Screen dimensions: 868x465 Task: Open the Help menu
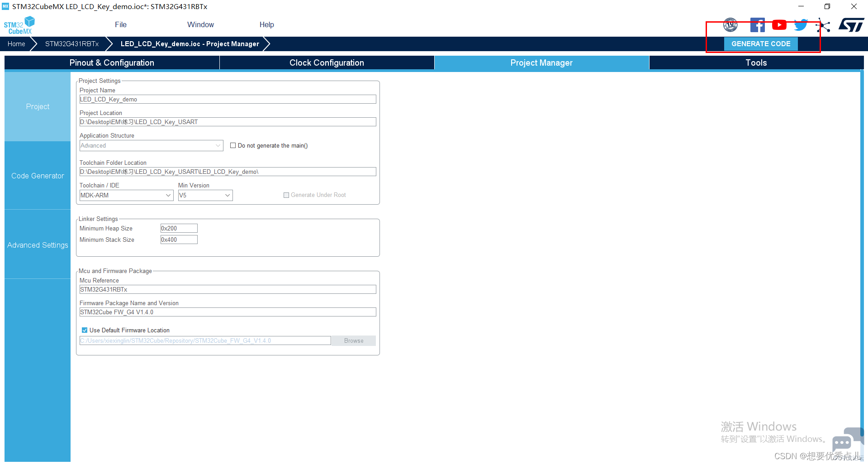coord(266,24)
